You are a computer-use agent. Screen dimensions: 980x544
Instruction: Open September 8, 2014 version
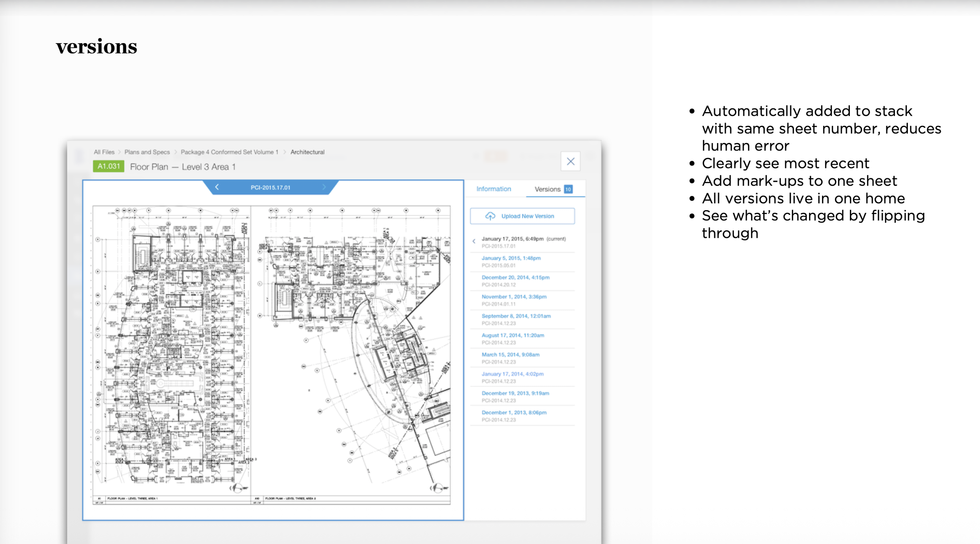tap(516, 316)
